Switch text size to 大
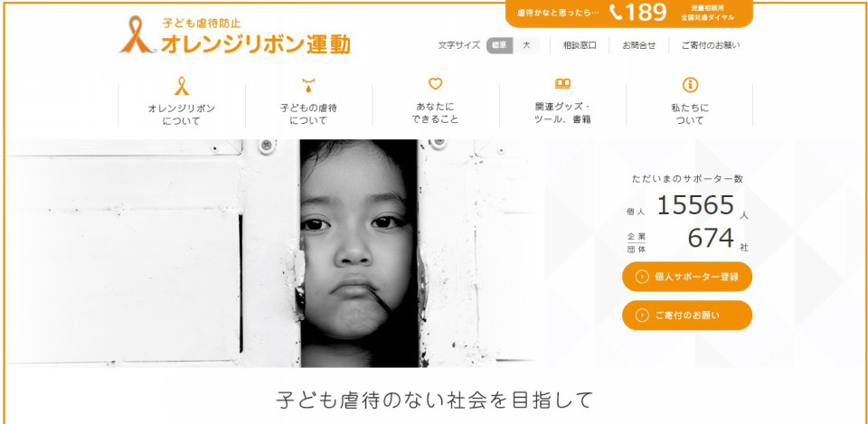Image resolution: width=868 pixels, height=424 pixels. tap(526, 45)
